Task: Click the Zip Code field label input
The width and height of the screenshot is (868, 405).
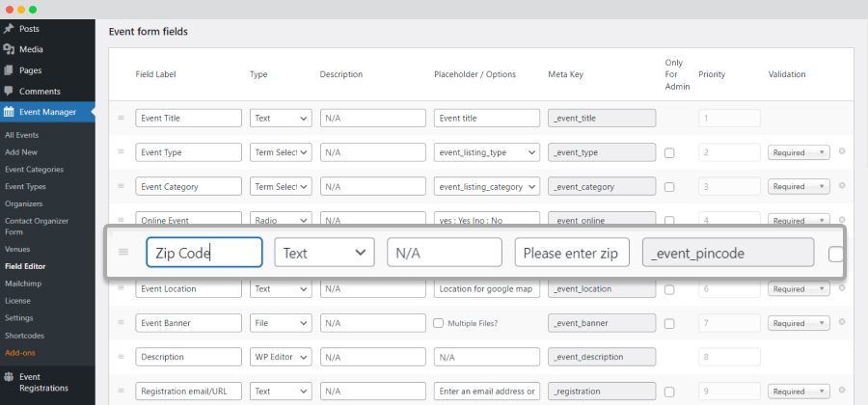Action: (204, 253)
